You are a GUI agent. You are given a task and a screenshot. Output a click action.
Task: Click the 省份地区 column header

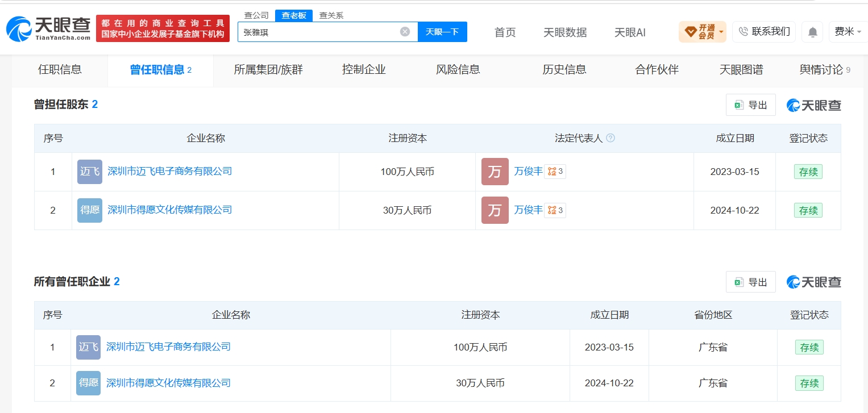(x=713, y=315)
